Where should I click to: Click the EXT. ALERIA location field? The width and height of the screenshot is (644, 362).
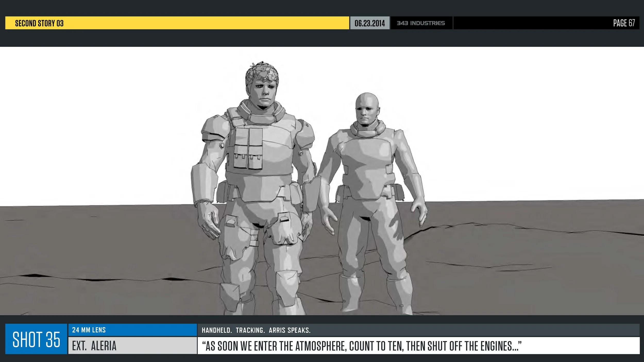[x=94, y=346]
